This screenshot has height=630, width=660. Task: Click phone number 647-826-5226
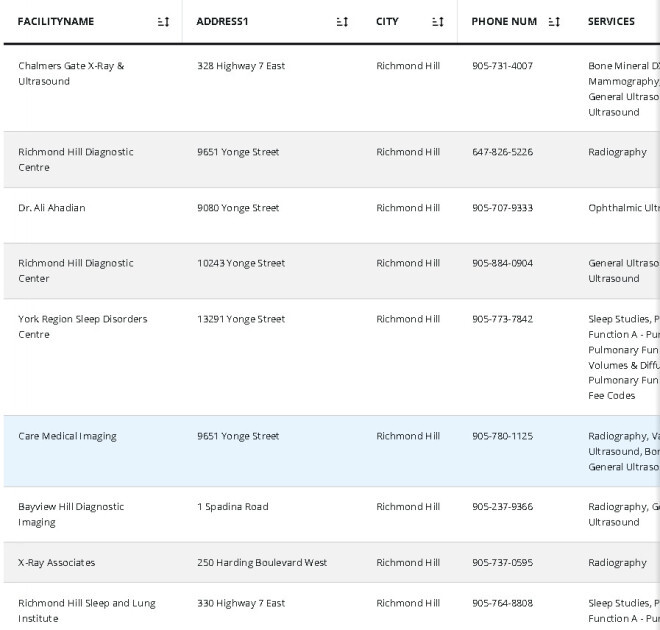coord(502,152)
